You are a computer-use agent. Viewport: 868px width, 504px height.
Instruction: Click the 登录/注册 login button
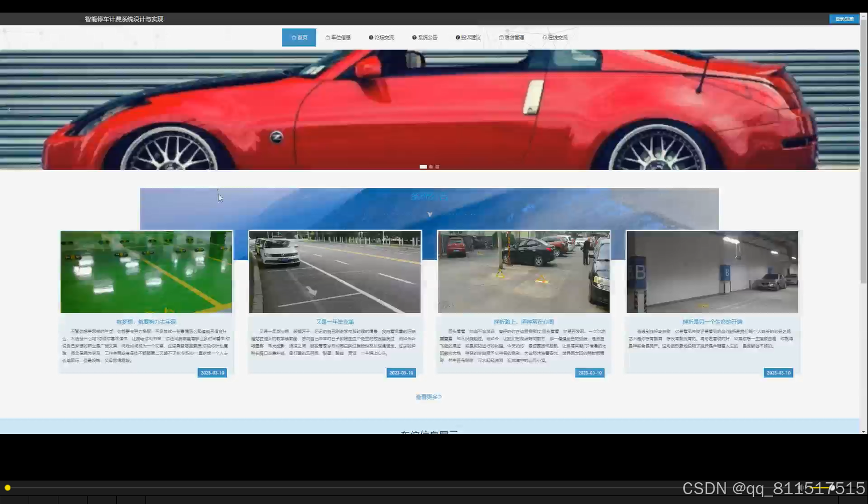(x=844, y=19)
